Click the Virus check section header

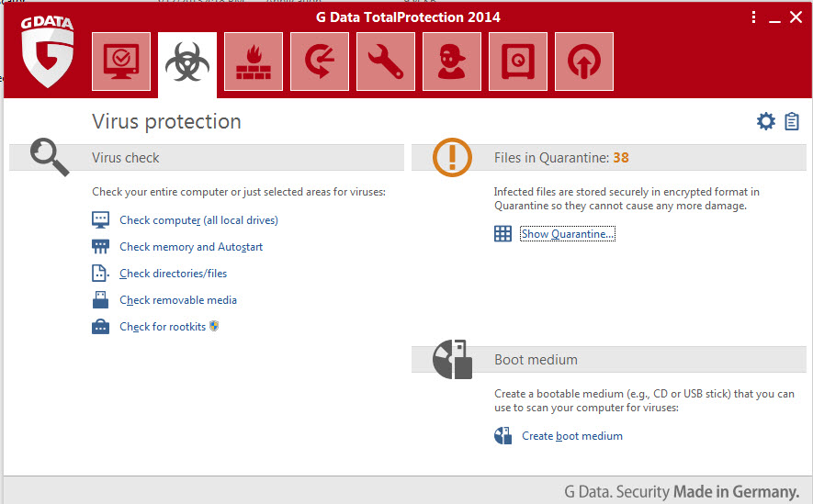click(x=207, y=158)
